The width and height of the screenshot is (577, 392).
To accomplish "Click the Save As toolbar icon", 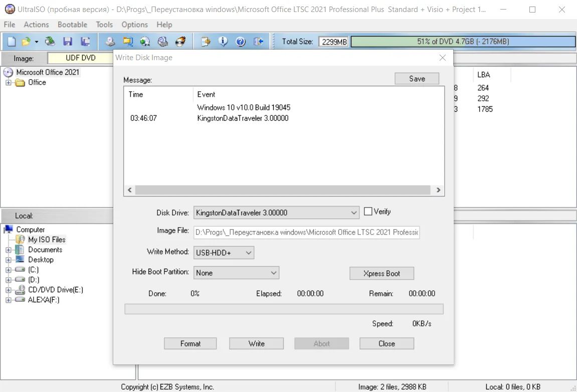I will tap(85, 41).
